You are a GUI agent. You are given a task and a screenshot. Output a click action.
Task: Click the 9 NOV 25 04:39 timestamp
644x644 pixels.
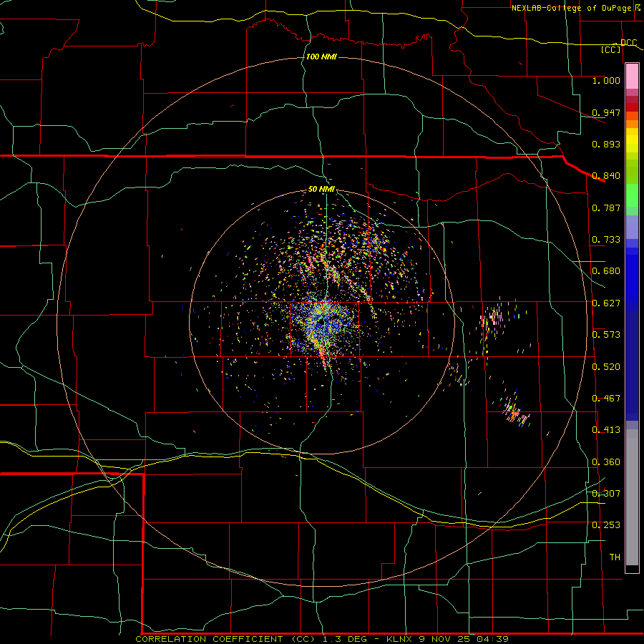[x=464, y=639]
